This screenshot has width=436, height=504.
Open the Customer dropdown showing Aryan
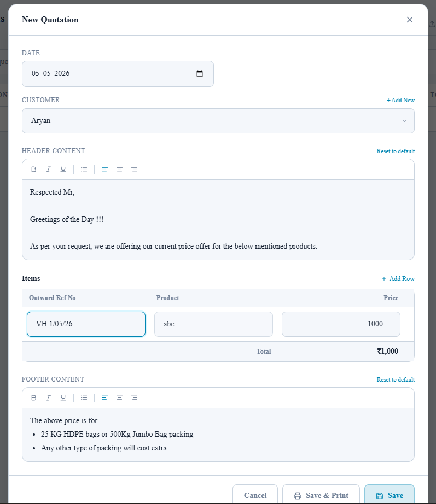coord(218,121)
